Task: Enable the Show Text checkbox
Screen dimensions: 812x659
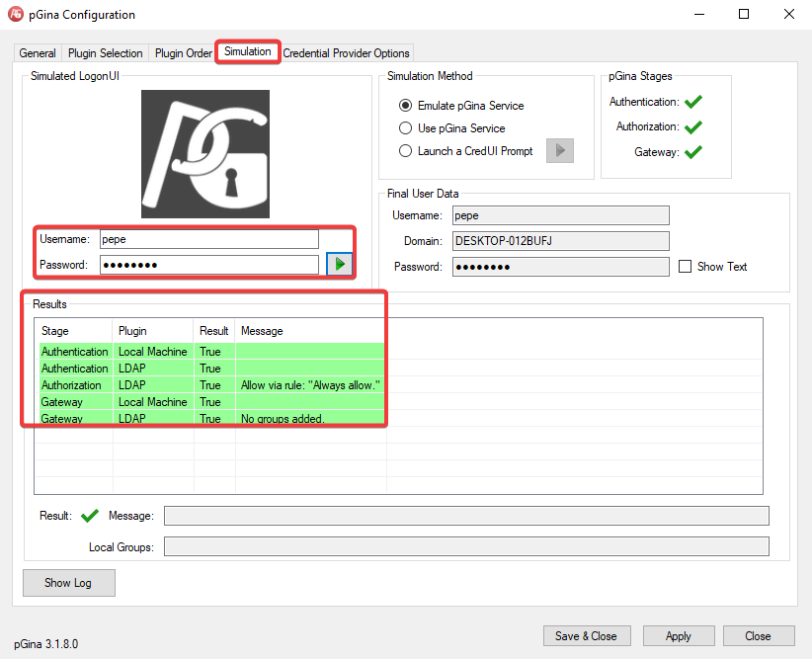Action: (686, 267)
